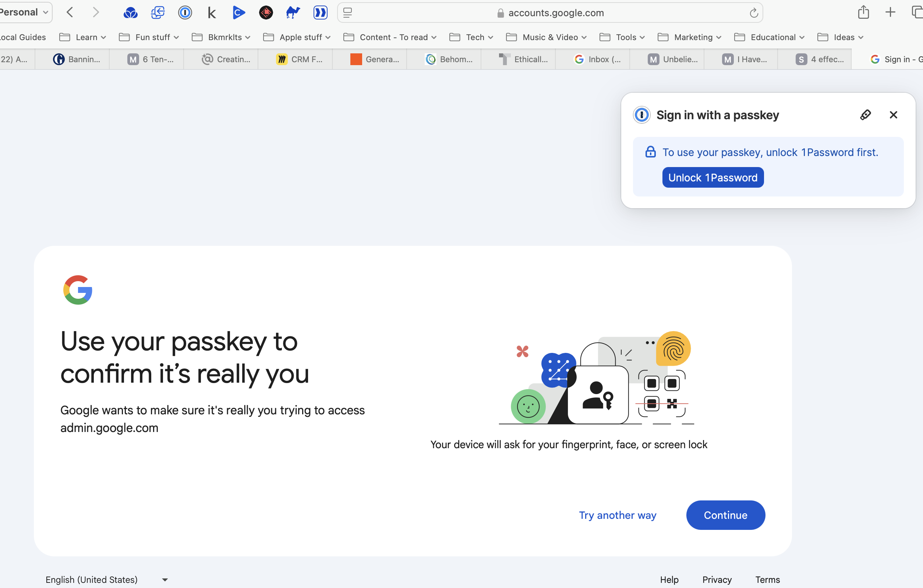Viewport: 923px width, 588px height.
Task: Expand the Apple stuff bookmarks folder
Action: [297, 37]
